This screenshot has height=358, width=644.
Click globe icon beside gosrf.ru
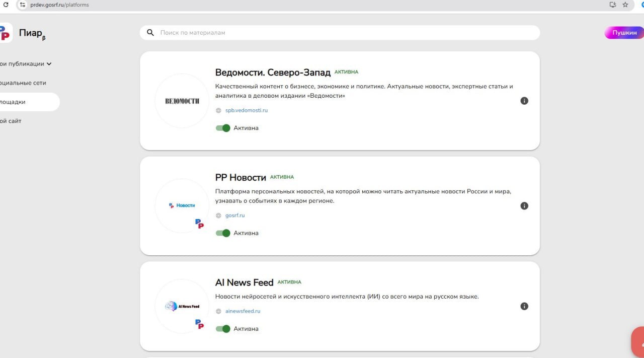coord(218,216)
